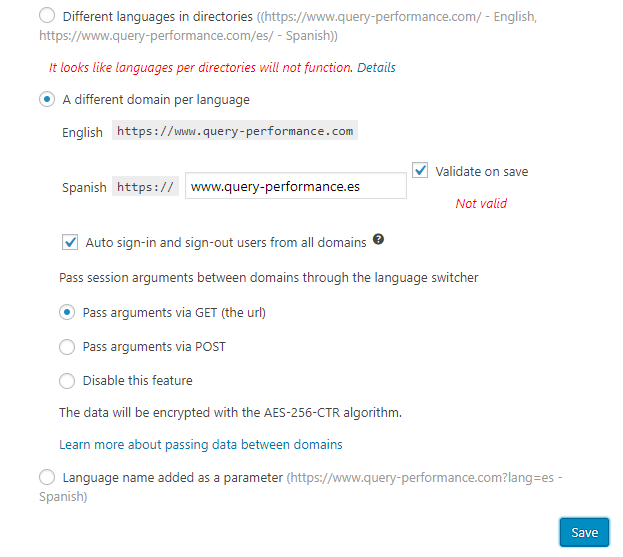The image size is (623, 557).
Task: Click the help question mark icon
Action: pyautogui.click(x=378, y=239)
